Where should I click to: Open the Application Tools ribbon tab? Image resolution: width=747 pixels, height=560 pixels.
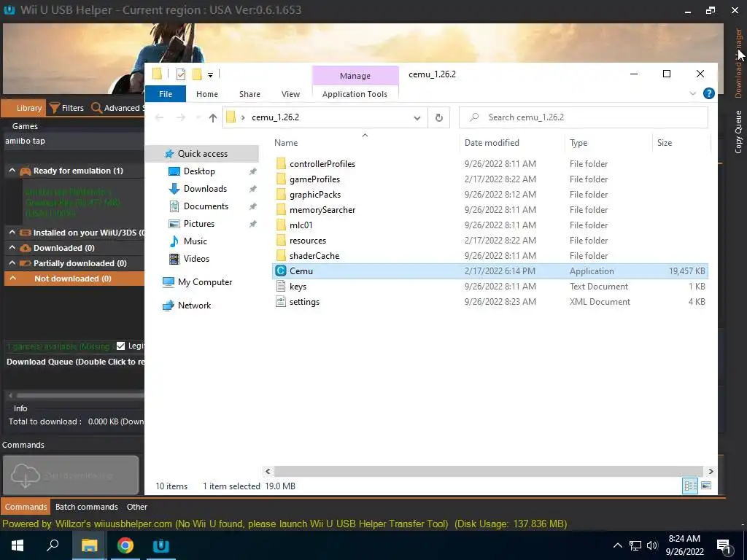[x=355, y=94]
